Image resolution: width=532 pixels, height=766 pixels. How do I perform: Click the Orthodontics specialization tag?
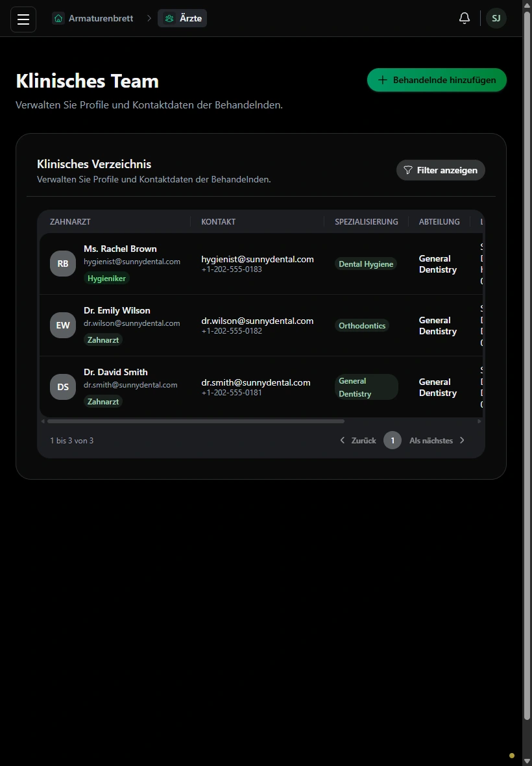pyautogui.click(x=362, y=326)
